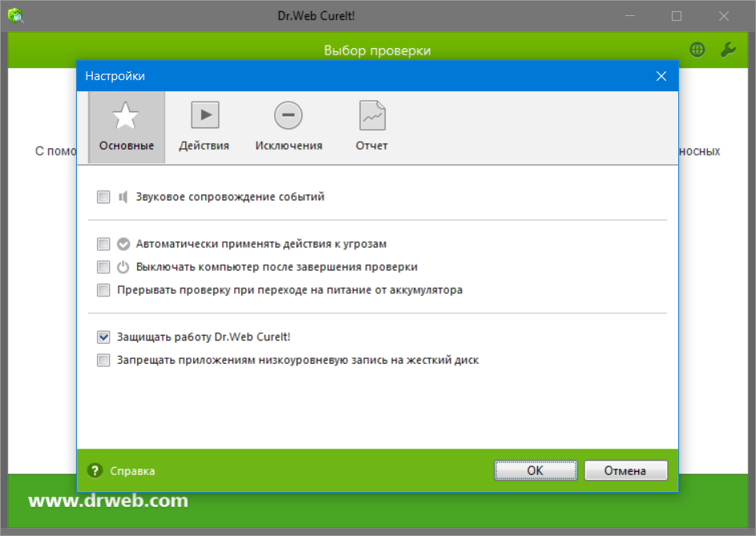Visit the www.drweb.com link

[108, 501]
